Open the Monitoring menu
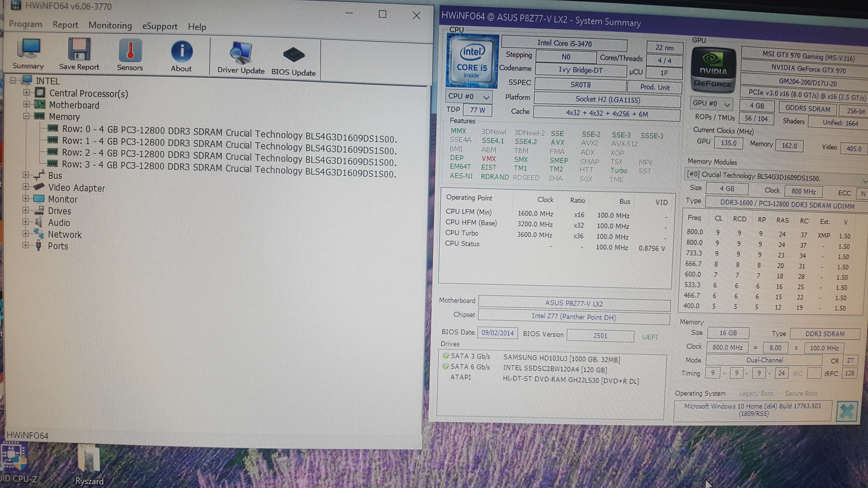This screenshot has width=868, height=488. [110, 26]
